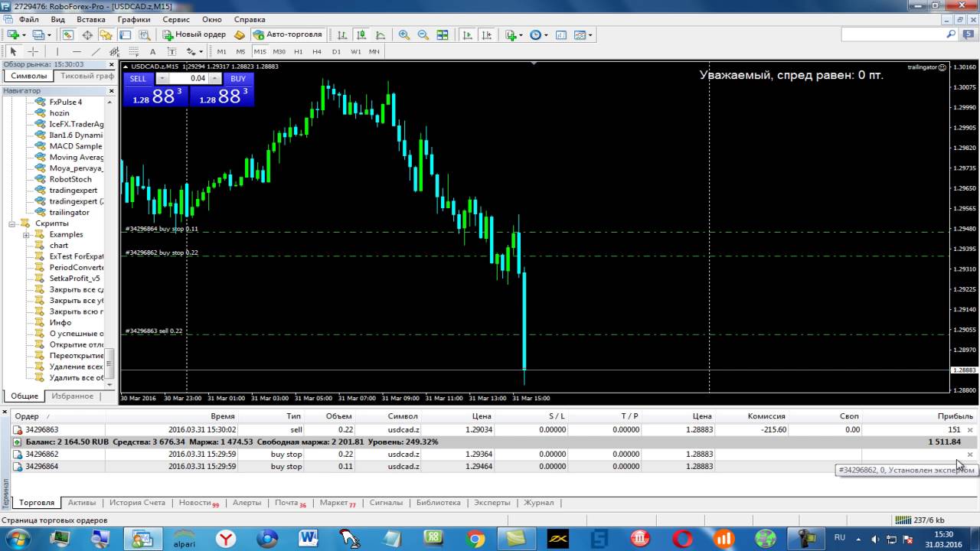The height and width of the screenshot is (551, 980).
Task: Toggle the Terminal panel icon
Action: (x=125, y=35)
